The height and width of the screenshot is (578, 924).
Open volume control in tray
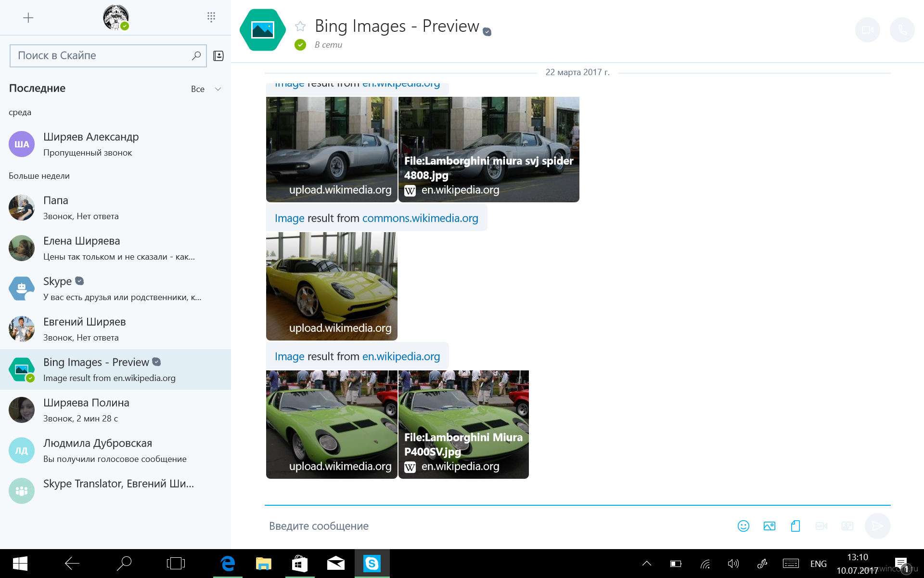[x=733, y=564]
